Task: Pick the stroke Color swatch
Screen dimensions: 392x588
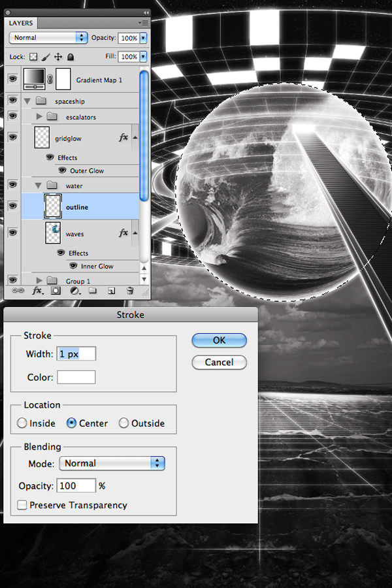Action: coord(76,377)
